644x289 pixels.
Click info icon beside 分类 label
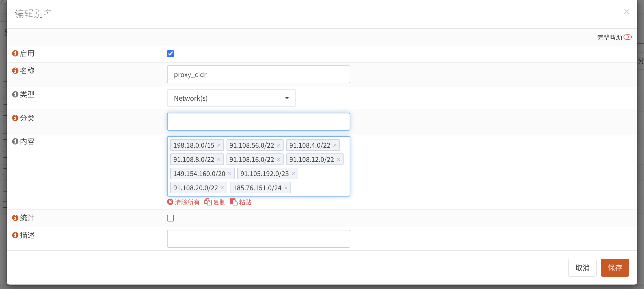15,118
